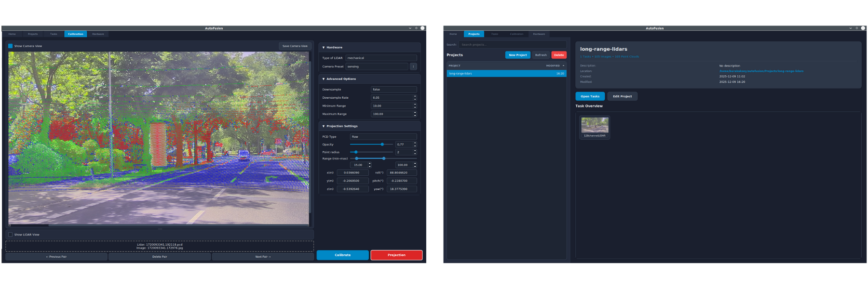This screenshot has height=289, width=868.
Task: Step the Point radius spinner
Action: 415,151
